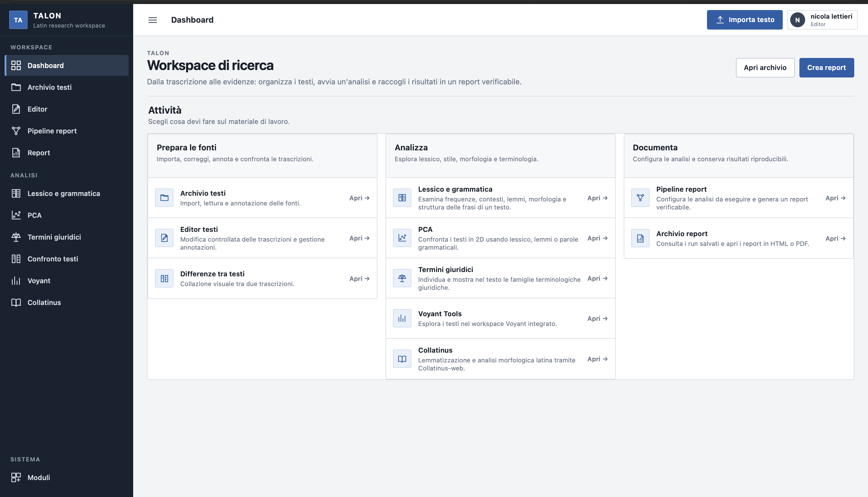The image size is (868, 497).
Task: Click the Apri archivio button
Action: (x=765, y=68)
